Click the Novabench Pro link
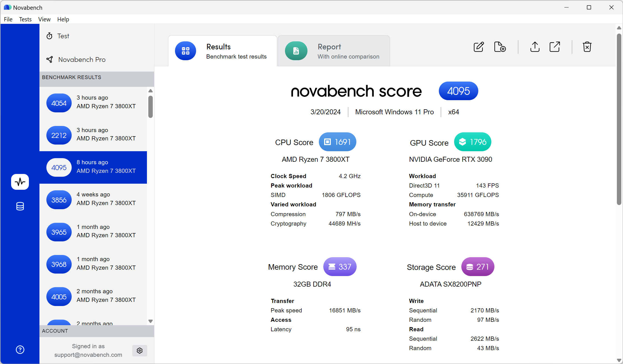The image size is (623, 364). (x=82, y=59)
